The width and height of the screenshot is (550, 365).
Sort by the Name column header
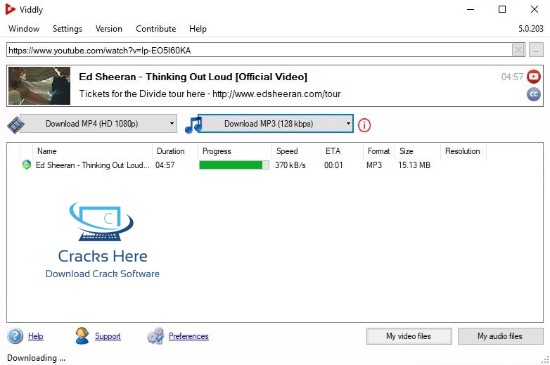point(47,151)
